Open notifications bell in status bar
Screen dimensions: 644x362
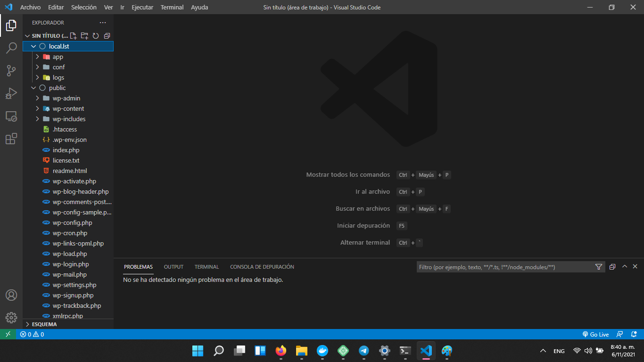pos(634,334)
